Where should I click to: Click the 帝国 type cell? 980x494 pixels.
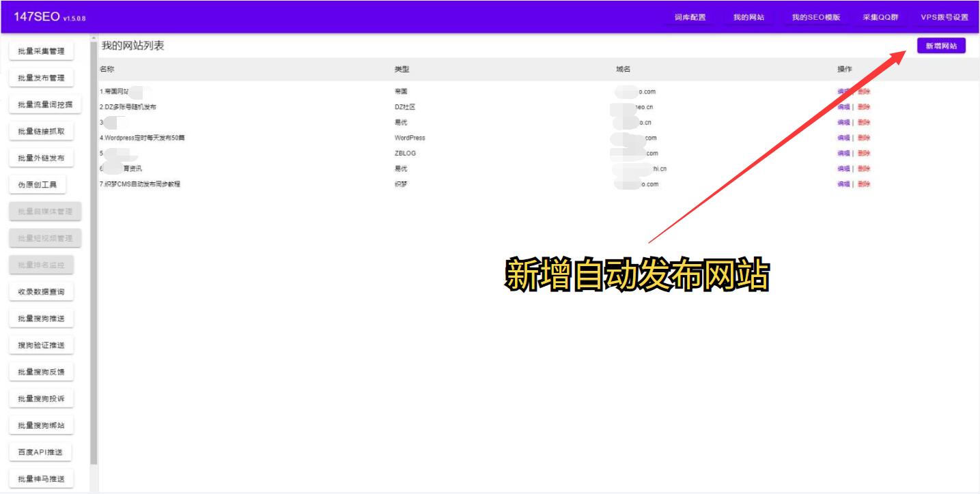401,91
